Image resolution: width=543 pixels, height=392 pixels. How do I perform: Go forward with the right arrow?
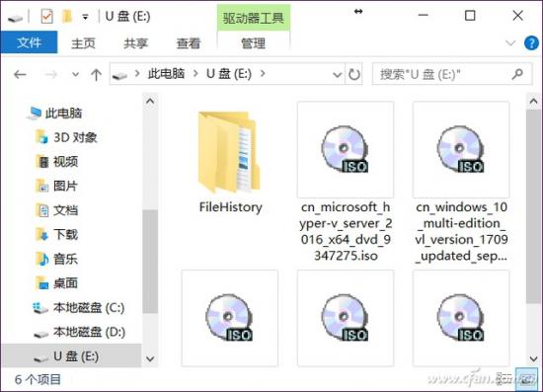coord(51,74)
